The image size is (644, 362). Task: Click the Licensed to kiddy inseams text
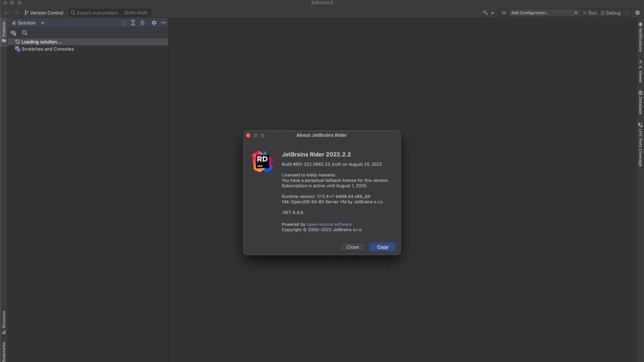(x=308, y=175)
